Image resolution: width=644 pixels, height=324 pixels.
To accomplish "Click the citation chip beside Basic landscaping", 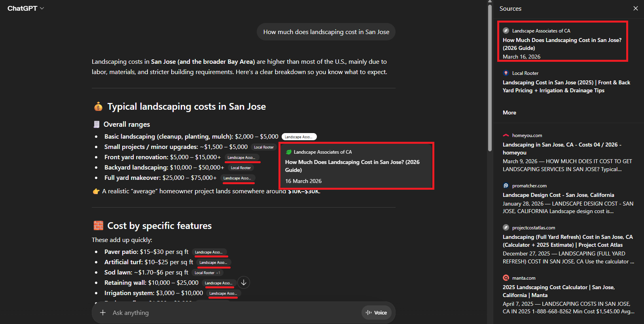I will coord(299,137).
